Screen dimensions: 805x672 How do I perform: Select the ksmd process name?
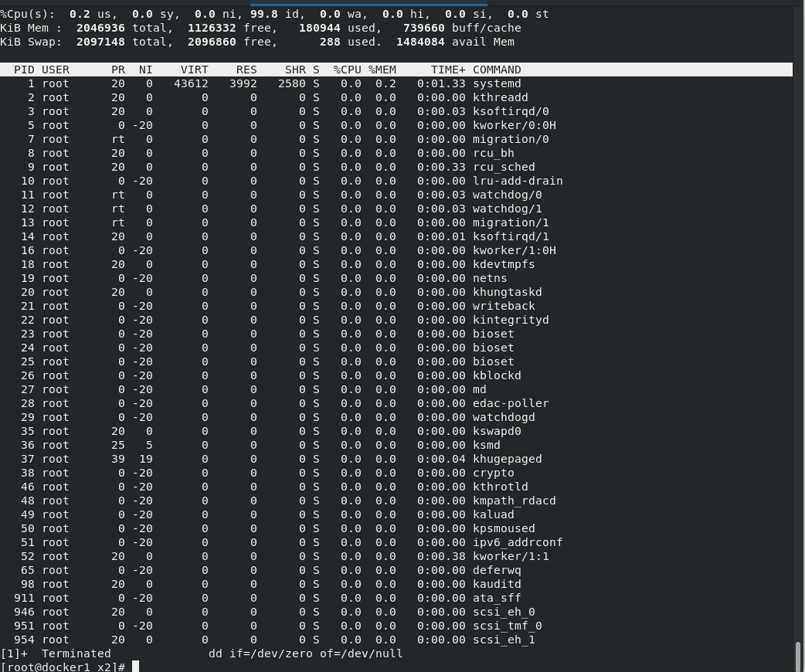click(486, 445)
